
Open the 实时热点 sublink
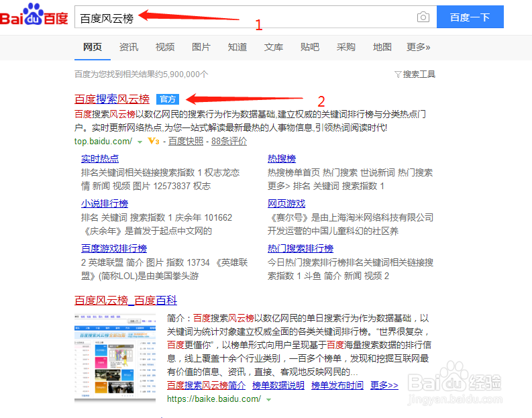point(100,158)
